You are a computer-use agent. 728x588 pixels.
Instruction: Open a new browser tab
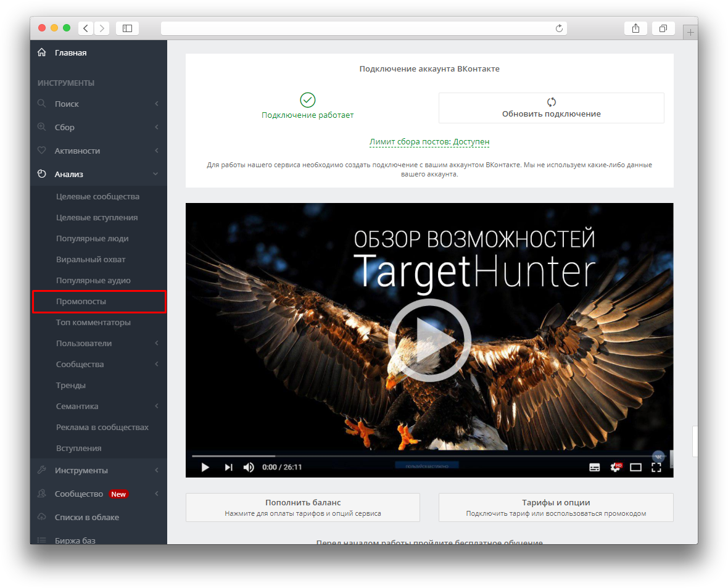pos(690,33)
